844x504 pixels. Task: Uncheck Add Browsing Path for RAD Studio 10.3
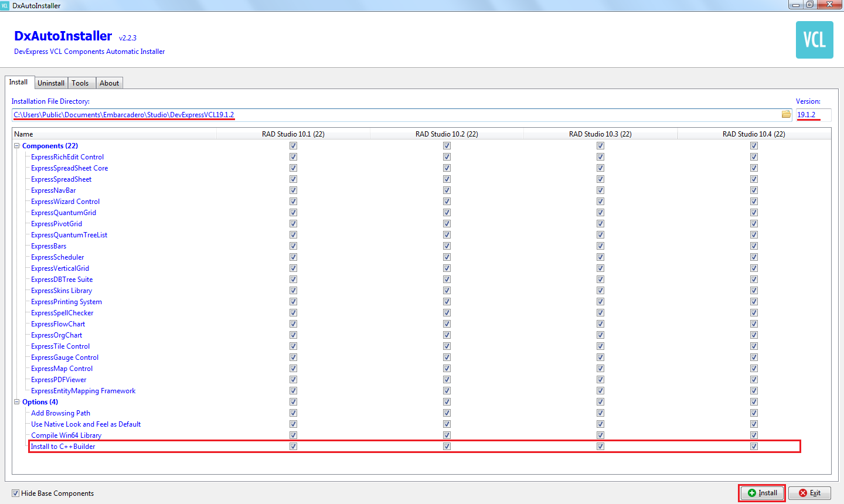click(x=600, y=413)
